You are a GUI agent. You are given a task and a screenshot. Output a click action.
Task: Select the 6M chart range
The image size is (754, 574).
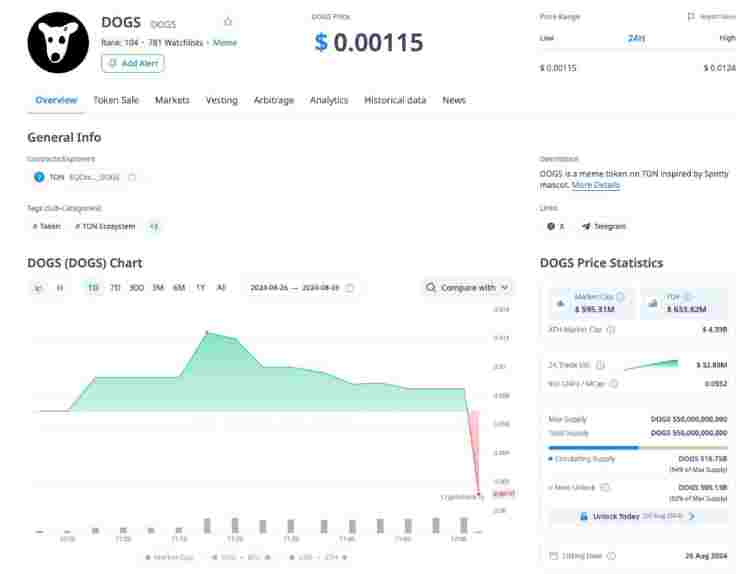click(x=179, y=288)
